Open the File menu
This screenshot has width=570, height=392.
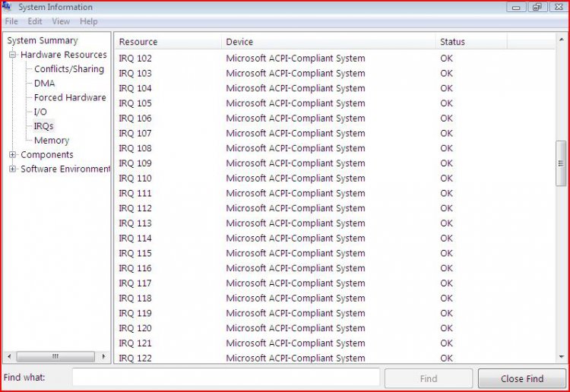pos(11,21)
